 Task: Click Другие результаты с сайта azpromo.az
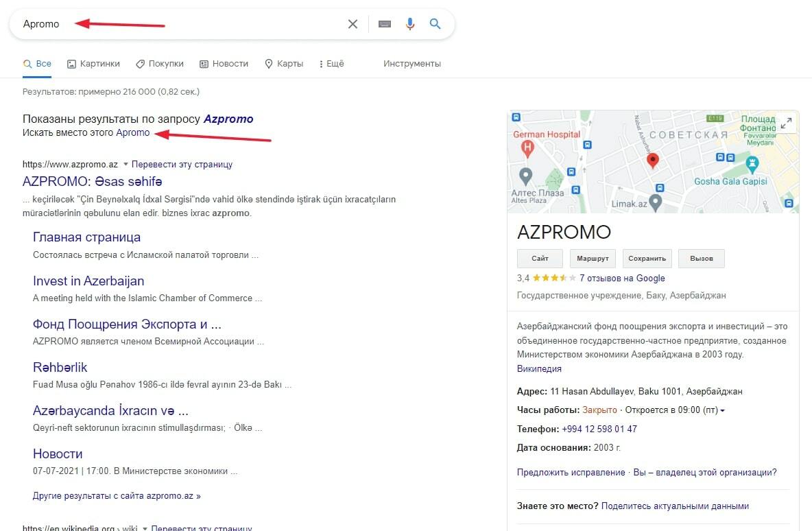[x=117, y=496]
